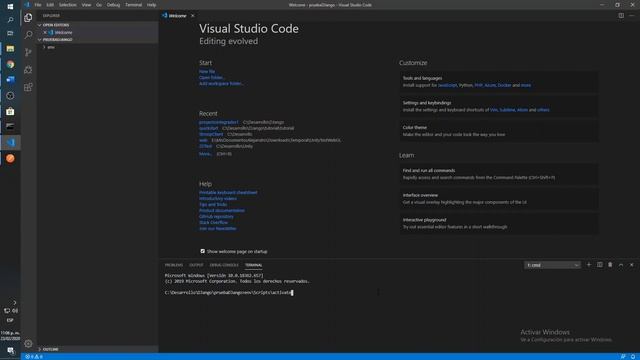Viewport: 640px width, 360px height.
Task: Open the Color theme customization card
Action: 499,131
